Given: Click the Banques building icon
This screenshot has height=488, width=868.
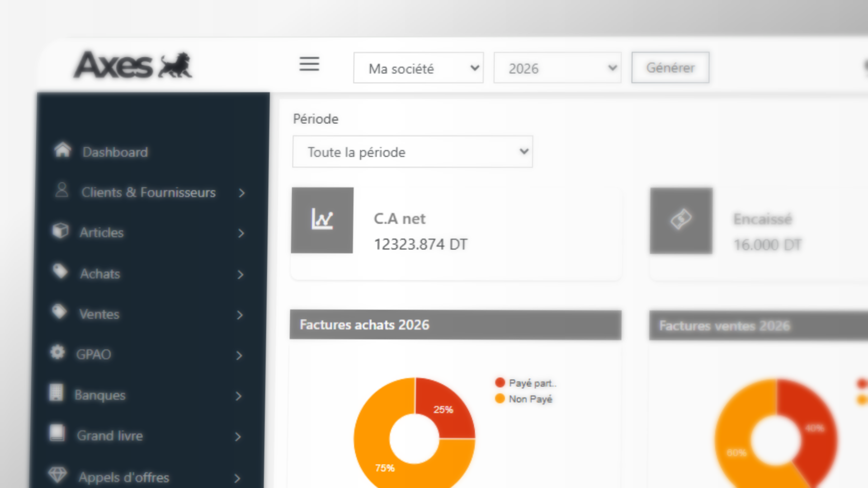Looking at the screenshot, I should (56, 393).
